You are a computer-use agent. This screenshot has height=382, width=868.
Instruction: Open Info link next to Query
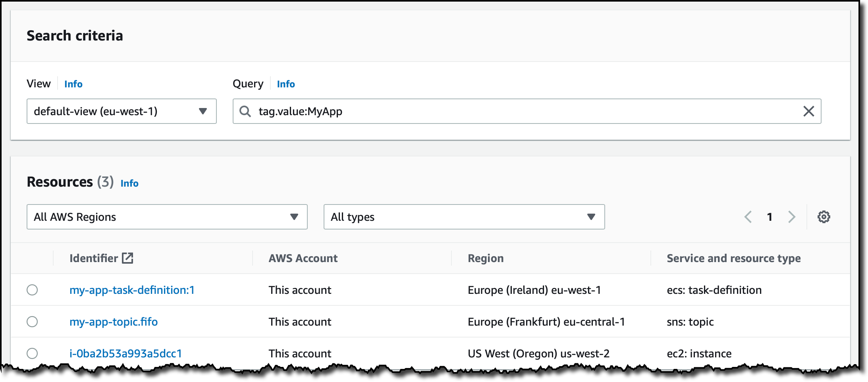286,84
